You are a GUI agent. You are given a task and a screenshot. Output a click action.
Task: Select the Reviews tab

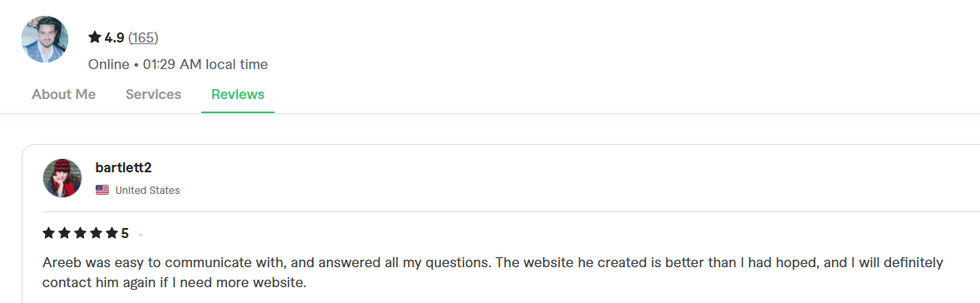(237, 94)
